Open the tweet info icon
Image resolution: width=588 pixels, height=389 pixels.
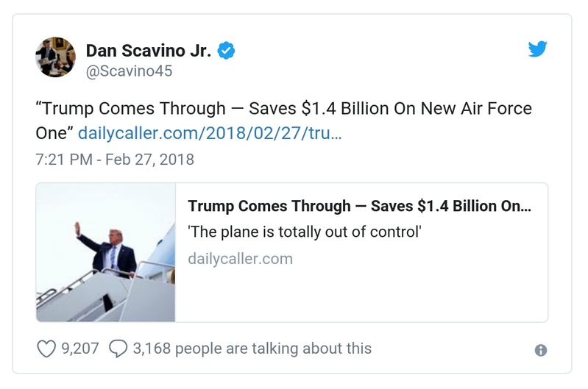tap(541, 351)
